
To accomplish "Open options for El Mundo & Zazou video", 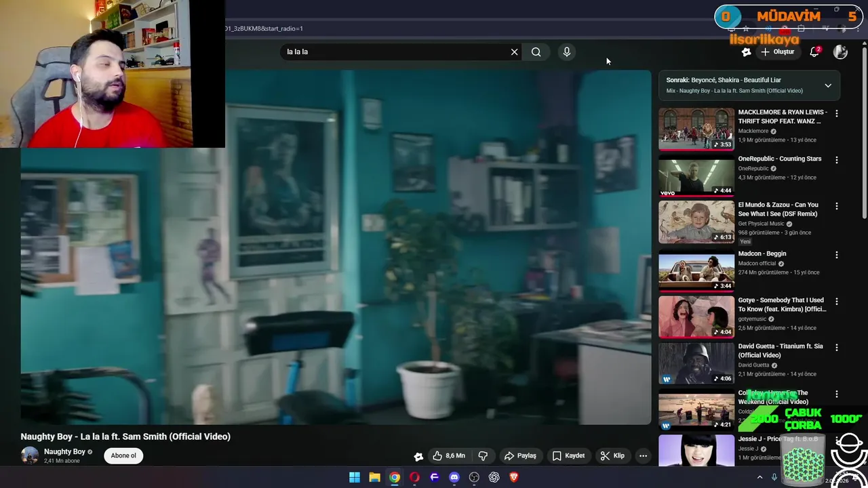I will [x=836, y=206].
